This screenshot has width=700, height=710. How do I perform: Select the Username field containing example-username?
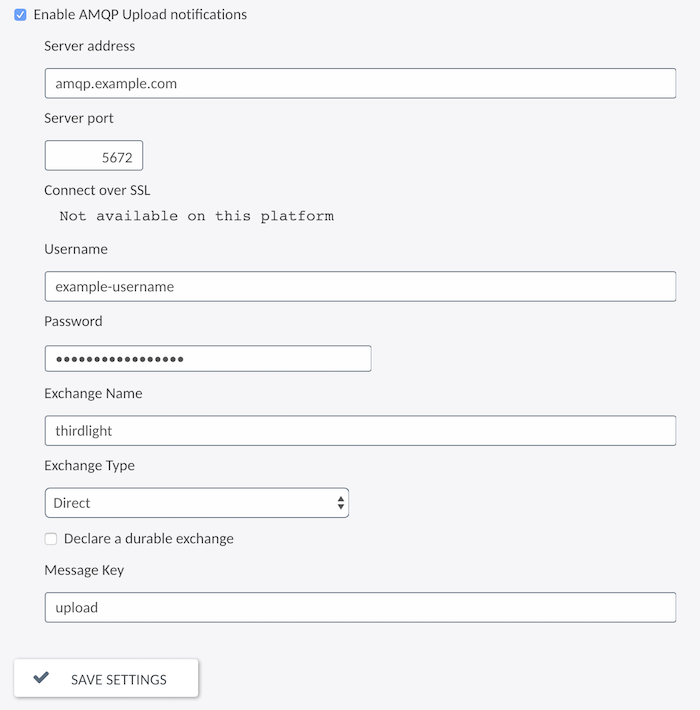(360, 286)
